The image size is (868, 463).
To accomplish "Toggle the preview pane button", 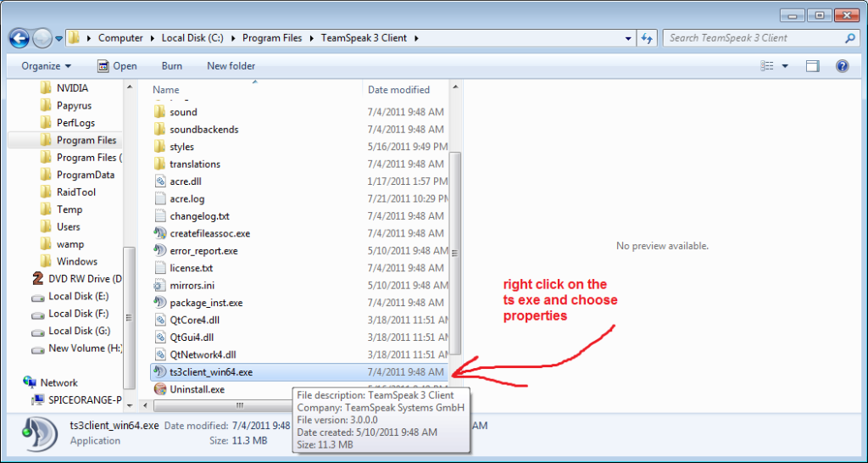I will point(812,66).
